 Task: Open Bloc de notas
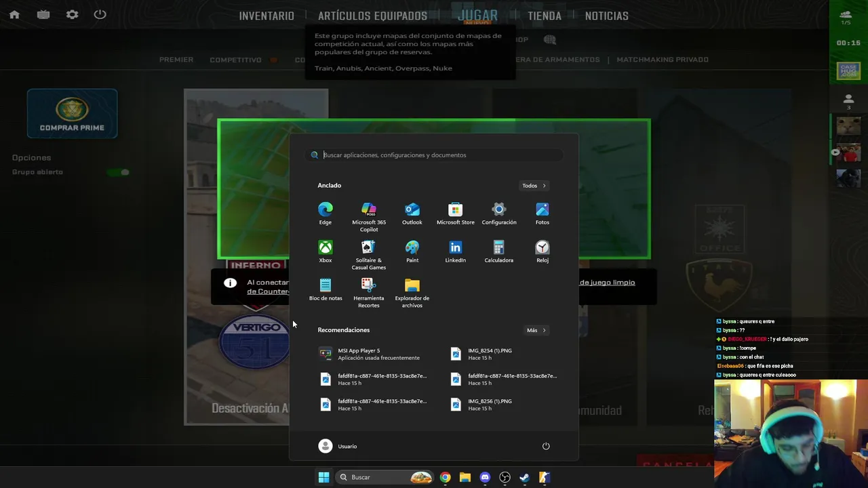[325, 289]
